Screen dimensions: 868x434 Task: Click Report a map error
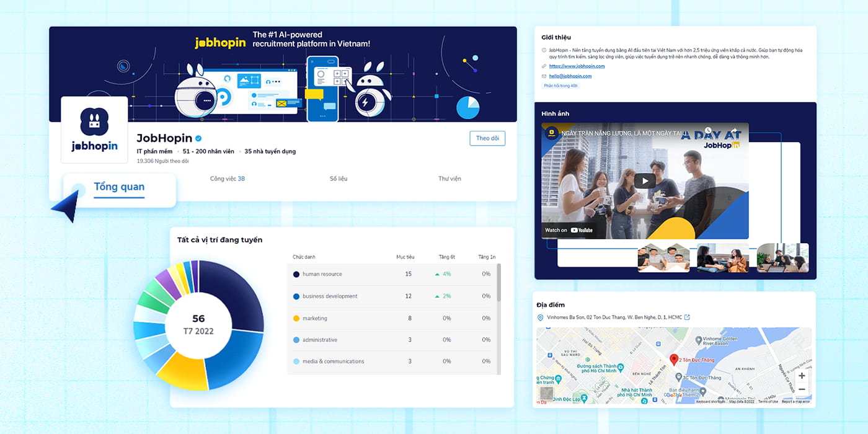pyautogui.click(x=795, y=402)
